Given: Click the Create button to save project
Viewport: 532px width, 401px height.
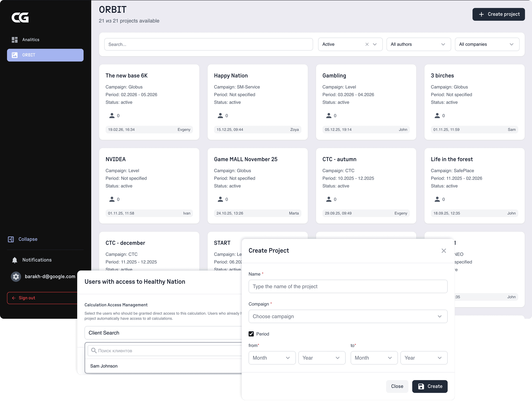Looking at the screenshot, I should click(430, 386).
